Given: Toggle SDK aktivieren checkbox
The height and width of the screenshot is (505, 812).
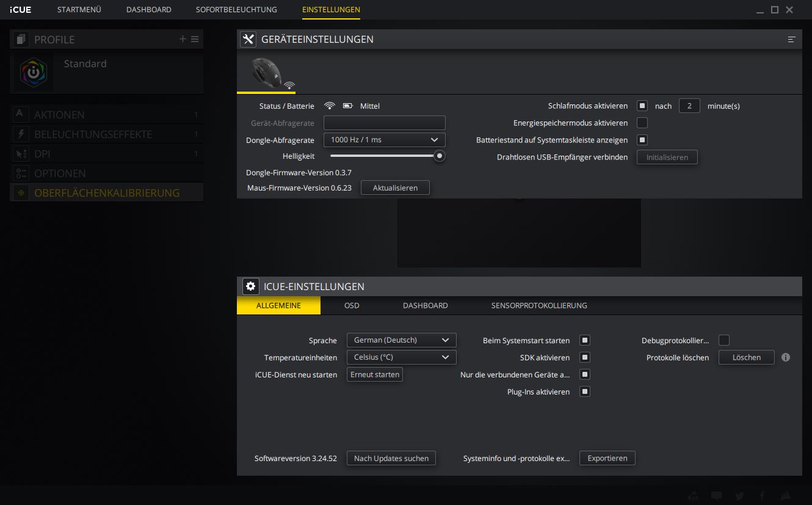Looking at the screenshot, I should [585, 357].
